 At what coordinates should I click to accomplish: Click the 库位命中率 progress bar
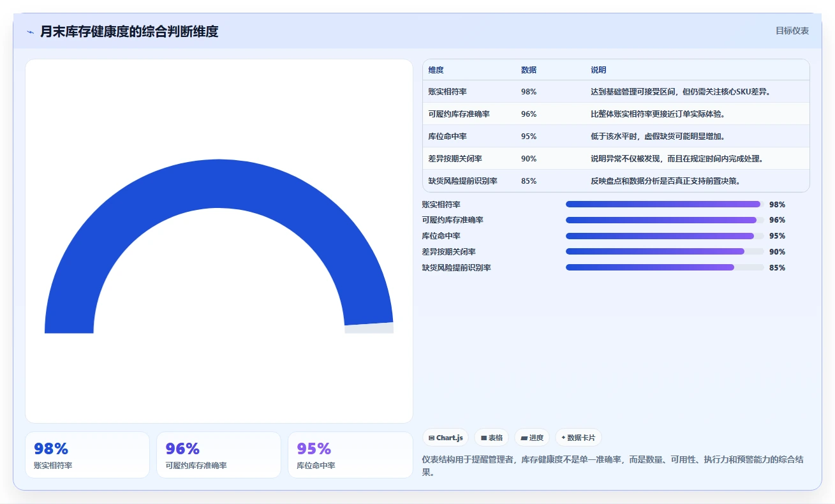(665, 236)
